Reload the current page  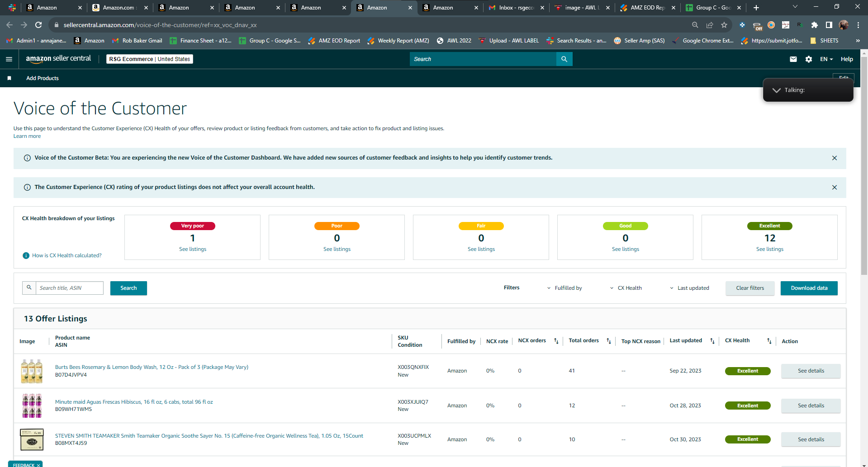[38, 25]
